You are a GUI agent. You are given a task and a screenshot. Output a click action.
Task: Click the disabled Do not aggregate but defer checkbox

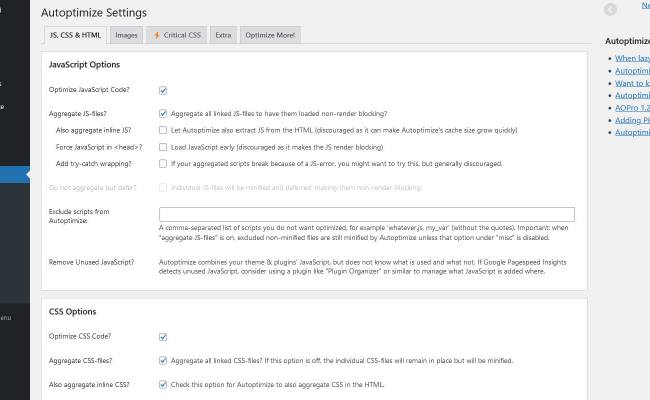163,188
